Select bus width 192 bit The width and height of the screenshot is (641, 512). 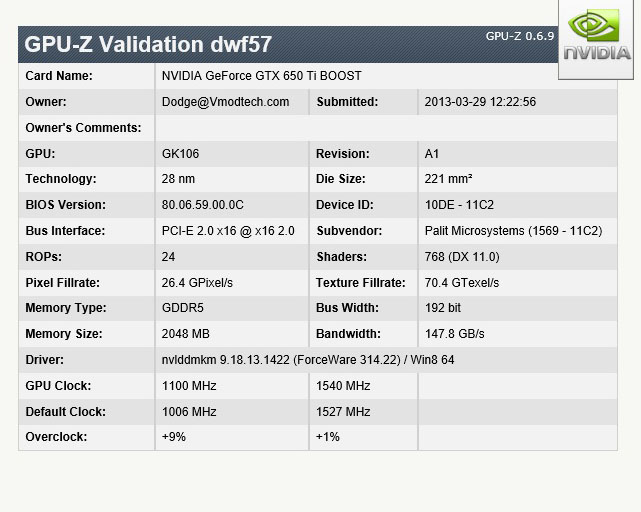(x=443, y=308)
